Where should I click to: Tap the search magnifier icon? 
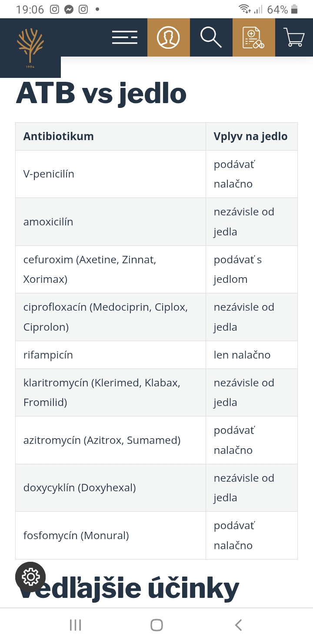(x=211, y=37)
